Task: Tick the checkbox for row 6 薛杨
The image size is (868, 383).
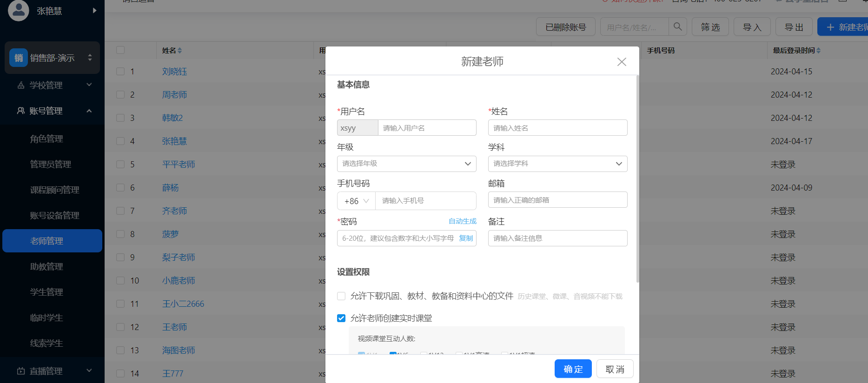Action: click(x=120, y=188)
